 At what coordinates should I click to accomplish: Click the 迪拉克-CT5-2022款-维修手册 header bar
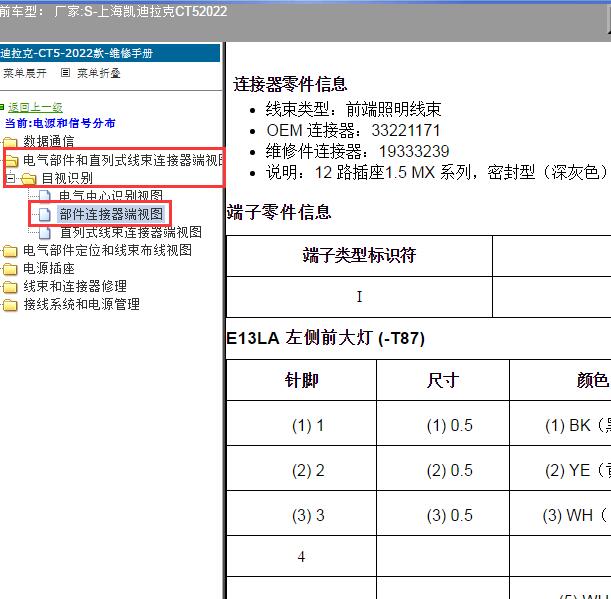pyautogui.click(x=110, y=53)
